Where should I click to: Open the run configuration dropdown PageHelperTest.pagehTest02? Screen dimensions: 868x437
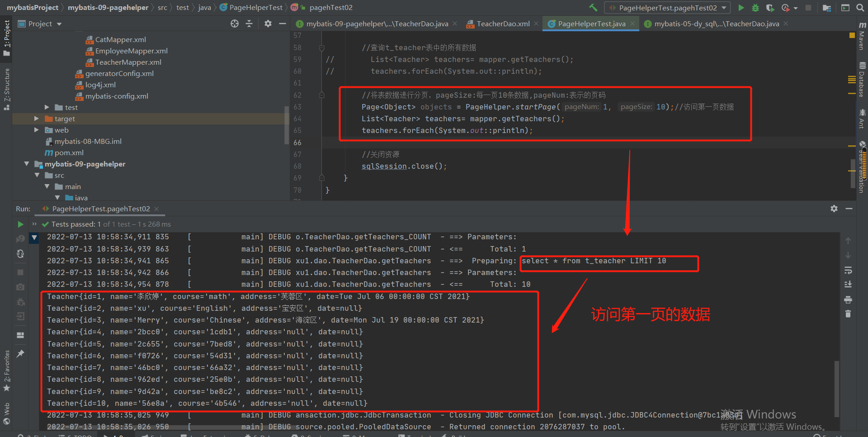[x=667, y=8]
